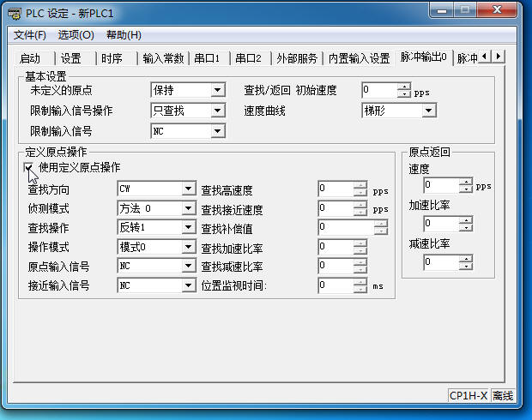The image size is (532, 420).
Task: Toggle the 使用定义原点操作 checkbox
Action: 30,168
